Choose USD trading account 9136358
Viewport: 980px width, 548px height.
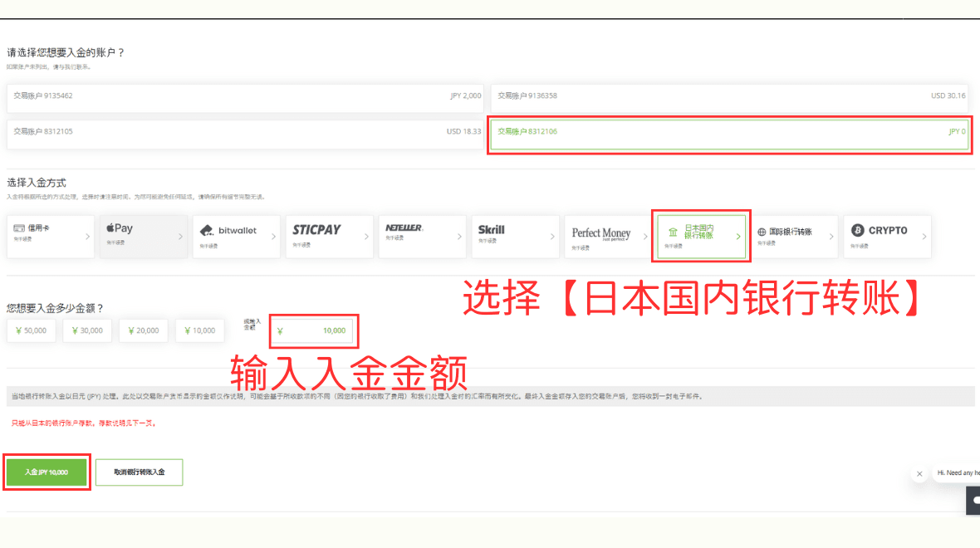(729, 96)
